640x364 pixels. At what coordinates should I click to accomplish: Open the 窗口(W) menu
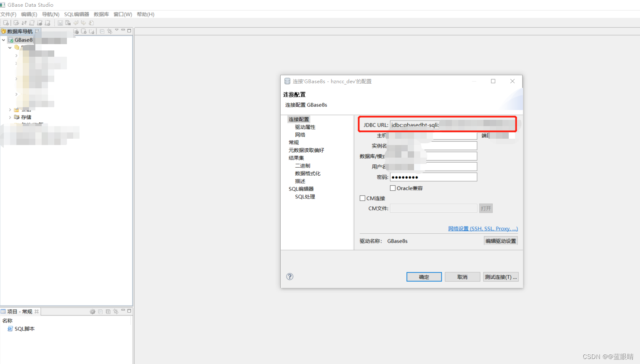click(x=123, y=14)
